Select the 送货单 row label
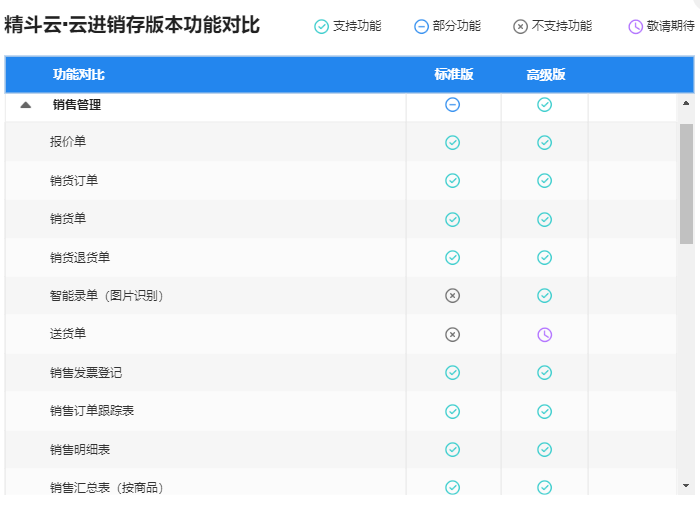The height and width of the screenshot is (506, 700). [68, 334]
